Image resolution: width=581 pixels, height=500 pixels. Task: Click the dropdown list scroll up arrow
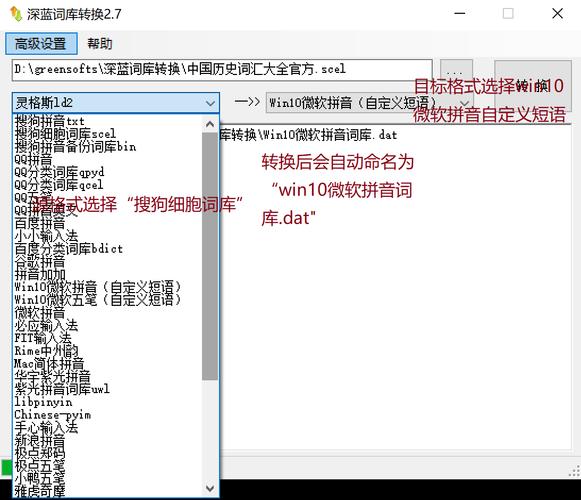210,124
